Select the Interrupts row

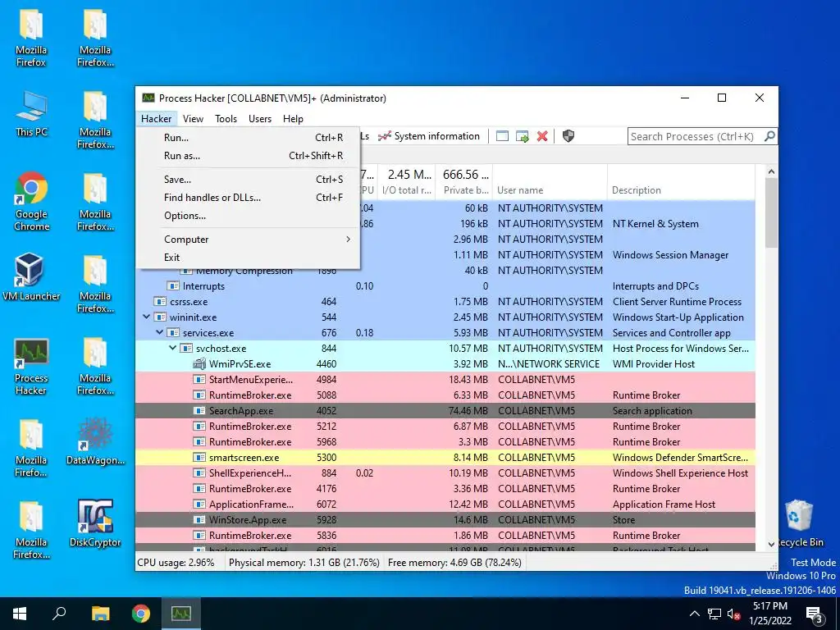(445, 285)
